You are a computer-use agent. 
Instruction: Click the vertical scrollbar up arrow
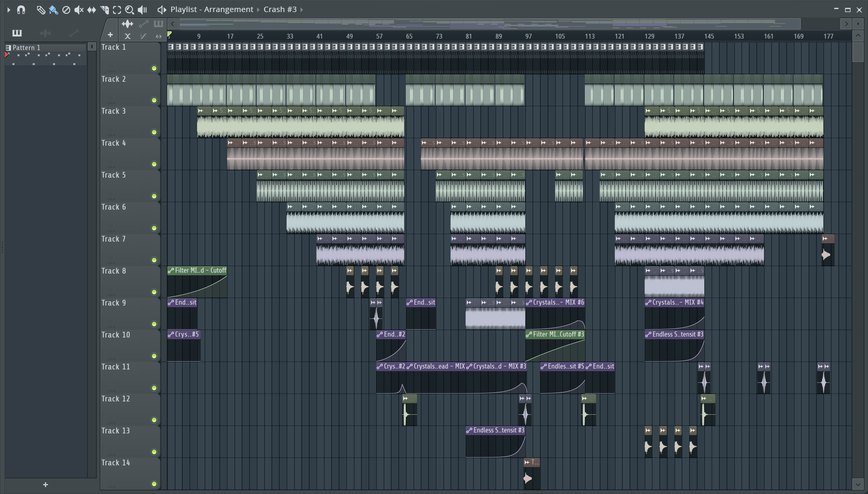(858, 35)
